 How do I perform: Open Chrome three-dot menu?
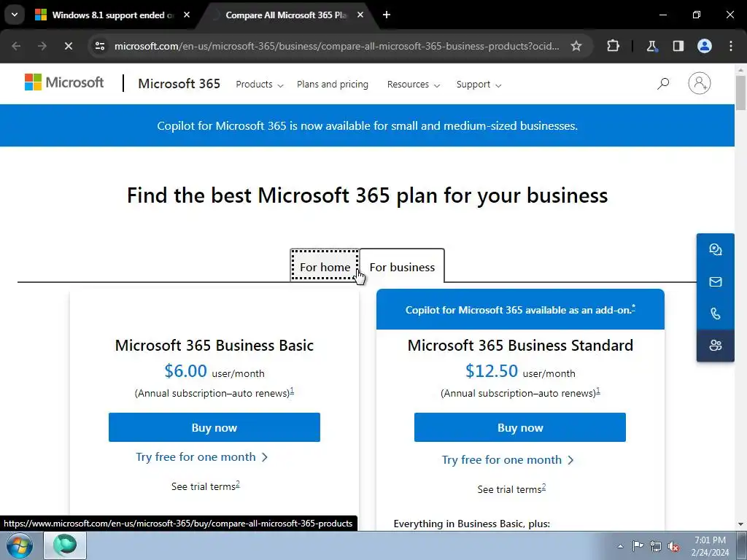[731, 46]
